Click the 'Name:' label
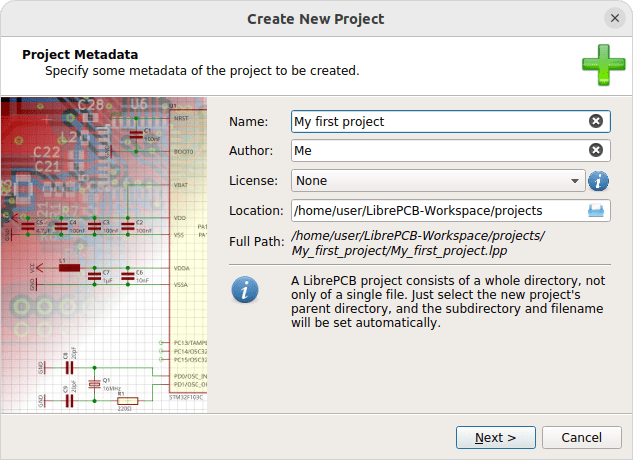The image size is (633, 460). [x=248, y=122]
